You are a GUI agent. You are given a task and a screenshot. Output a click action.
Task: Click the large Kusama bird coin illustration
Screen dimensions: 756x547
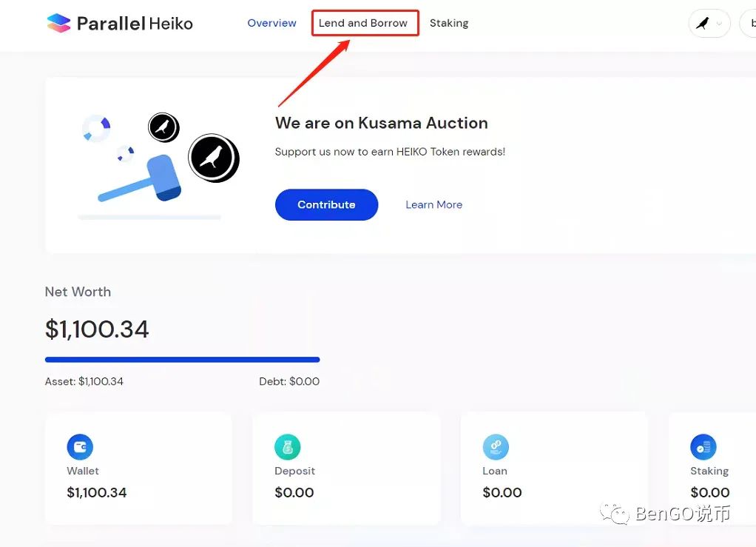coord(214,158)
